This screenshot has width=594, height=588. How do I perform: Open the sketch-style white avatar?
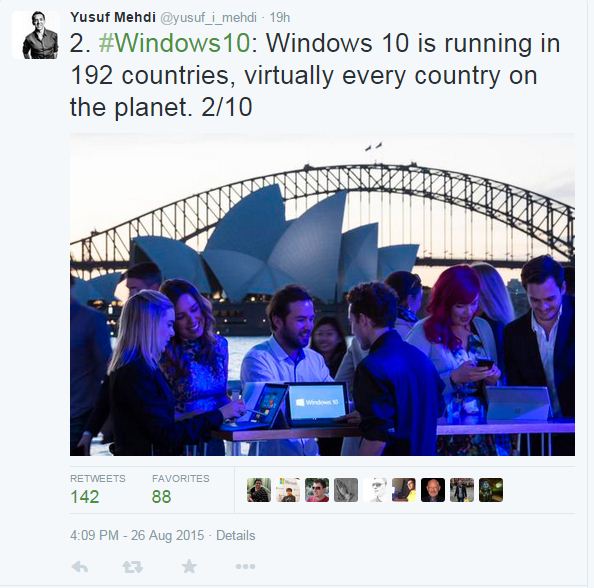(x=375, y=490)
